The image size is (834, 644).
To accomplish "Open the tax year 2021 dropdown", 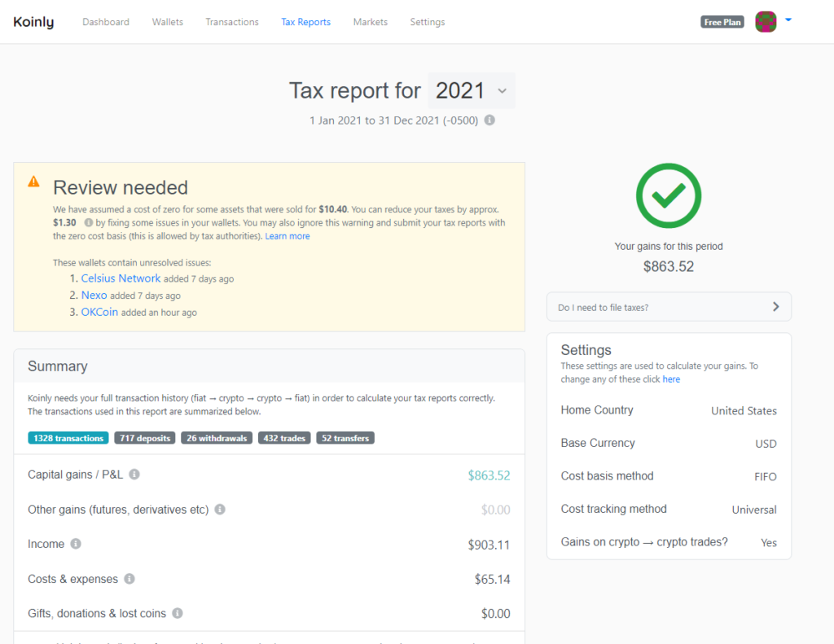I will [472, 90].
